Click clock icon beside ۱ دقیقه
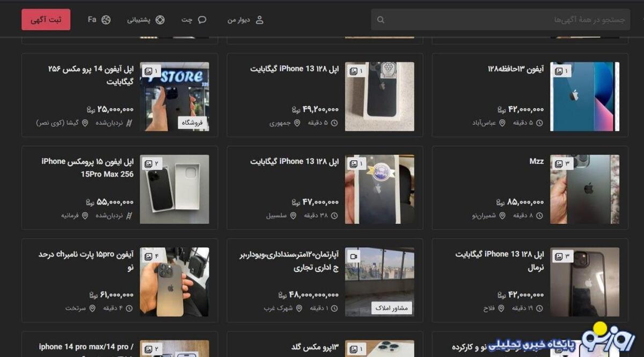 click(x=334, y=308)
